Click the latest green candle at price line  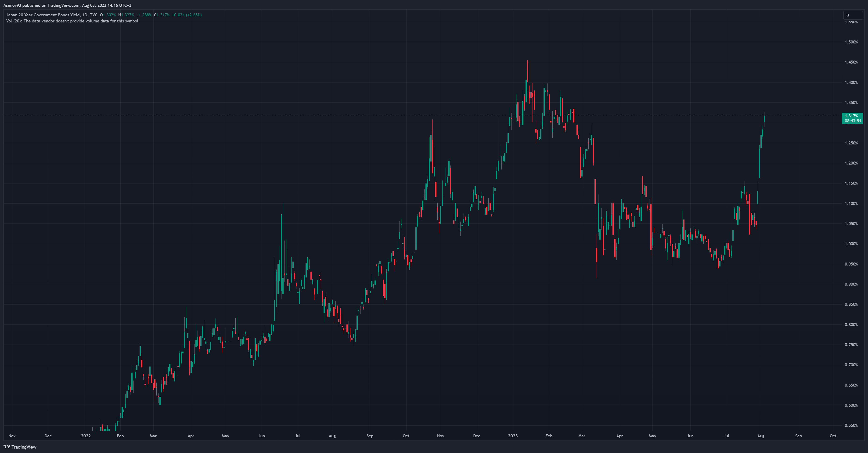click(x=764, y=119)
